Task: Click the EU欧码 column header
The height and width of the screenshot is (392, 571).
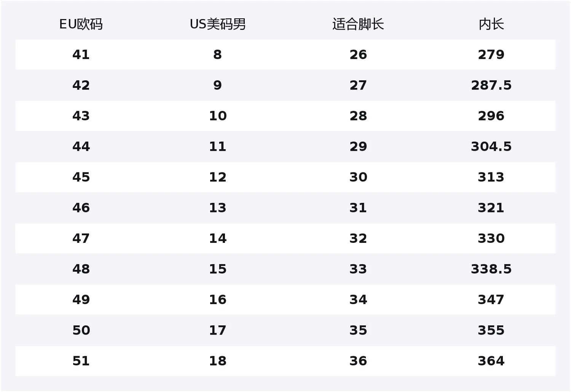Action: point(81,24)
